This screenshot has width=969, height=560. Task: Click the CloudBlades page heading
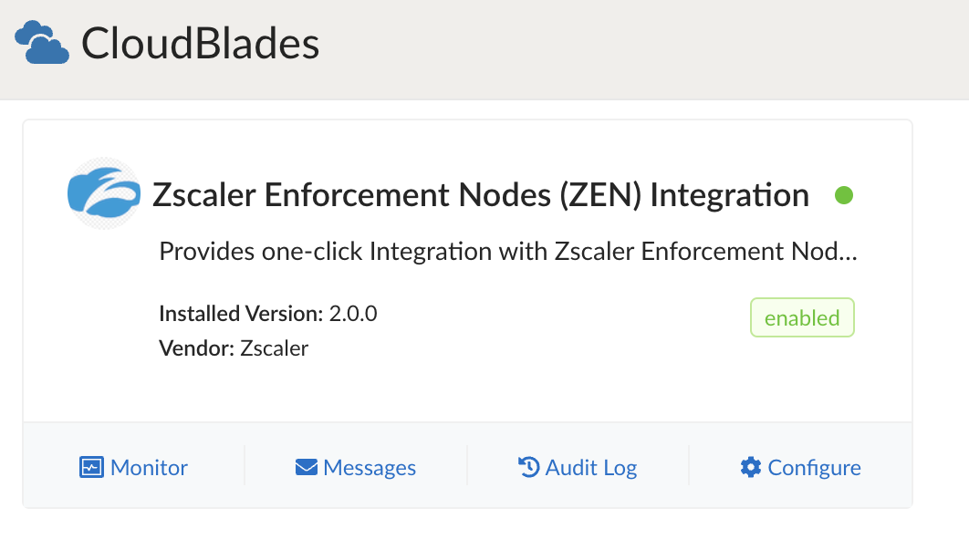(x=201, y=44)
